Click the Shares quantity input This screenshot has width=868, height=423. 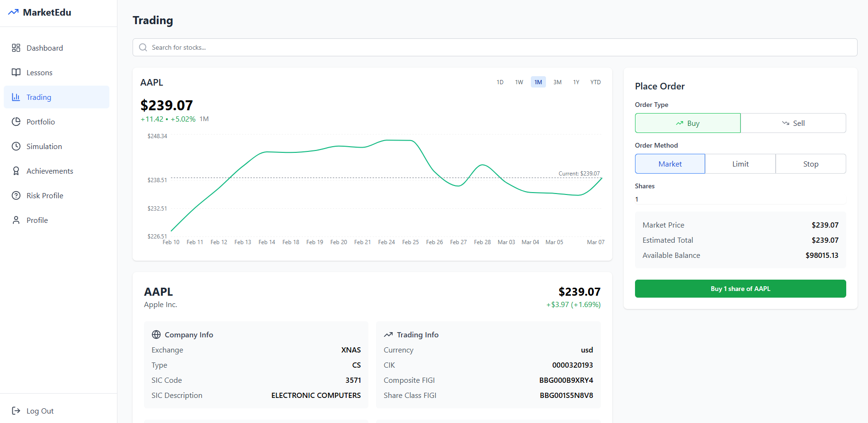[741, 199]
